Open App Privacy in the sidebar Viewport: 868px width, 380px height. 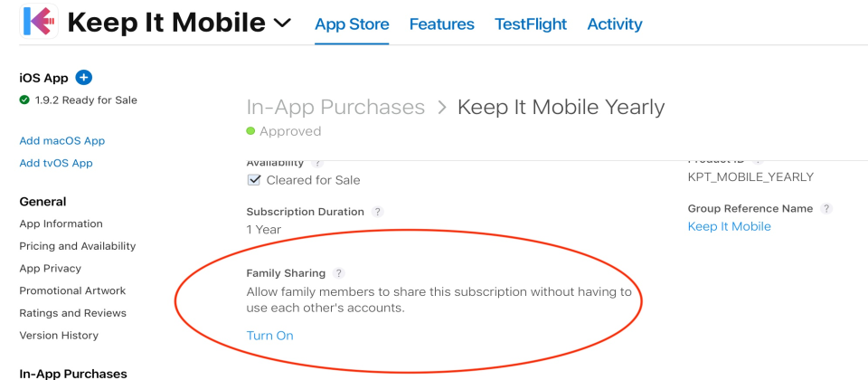point(51,269)
